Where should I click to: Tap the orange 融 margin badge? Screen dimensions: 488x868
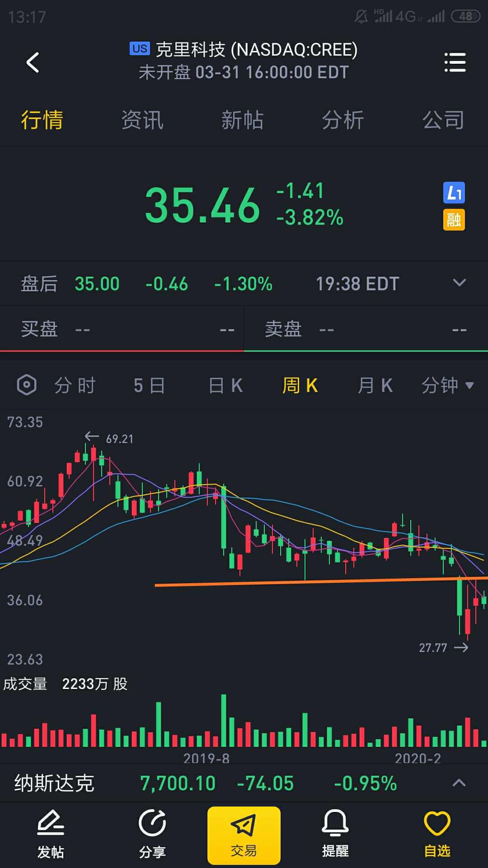click(454, 220)
